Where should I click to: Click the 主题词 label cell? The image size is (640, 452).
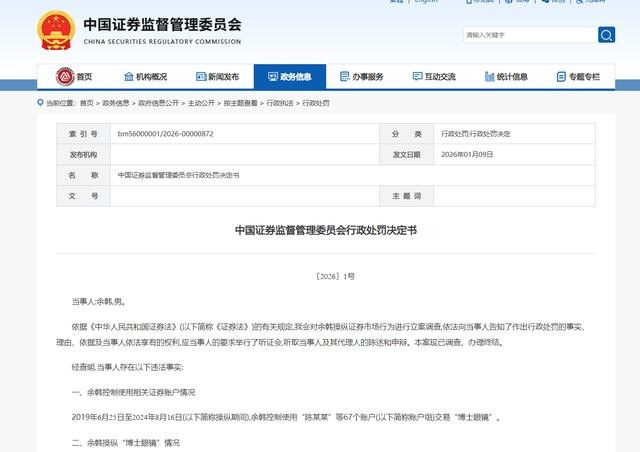pos(407,196)
